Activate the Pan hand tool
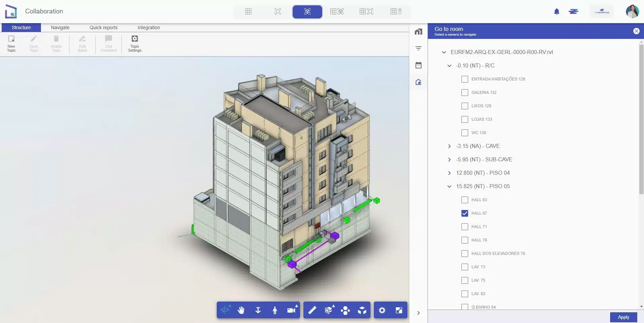The height and width of the screenshot is (323, 644). [241, 310]
